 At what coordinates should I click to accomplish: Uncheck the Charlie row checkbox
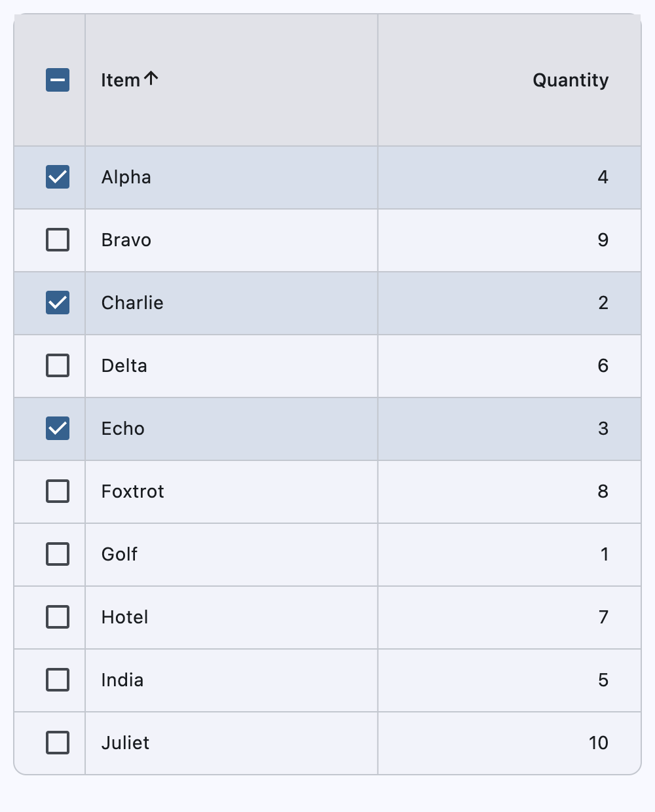coord(57,303)
